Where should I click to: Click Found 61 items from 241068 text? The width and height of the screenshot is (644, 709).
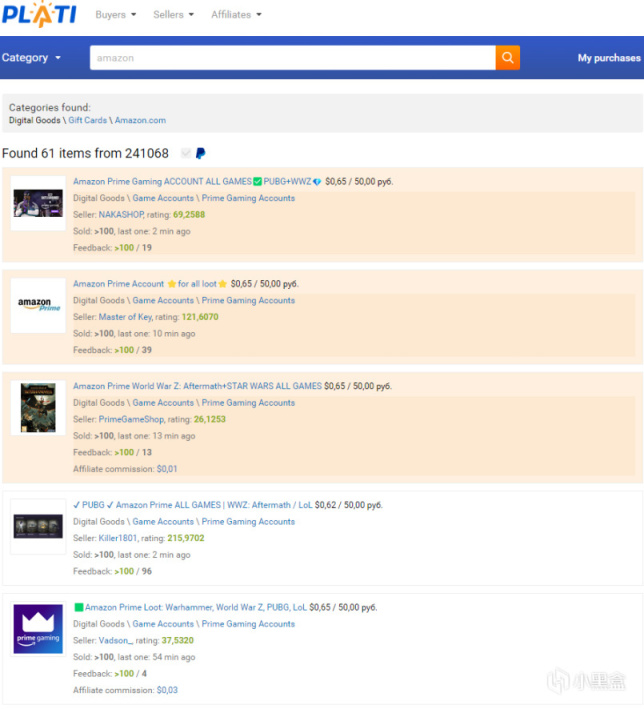[x=85, y=153]
